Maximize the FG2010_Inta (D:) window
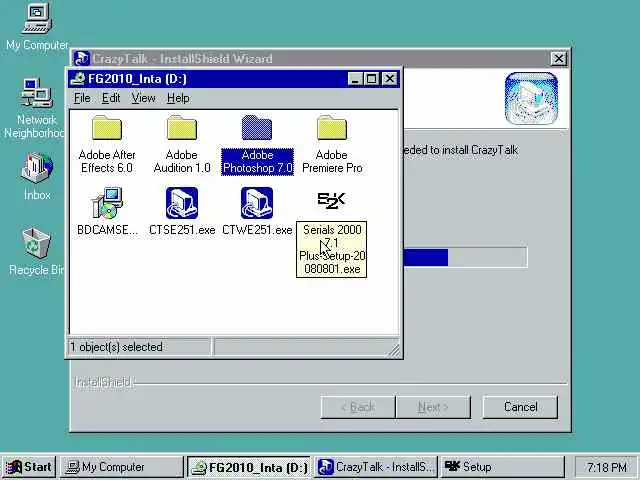 pos(371,79)
